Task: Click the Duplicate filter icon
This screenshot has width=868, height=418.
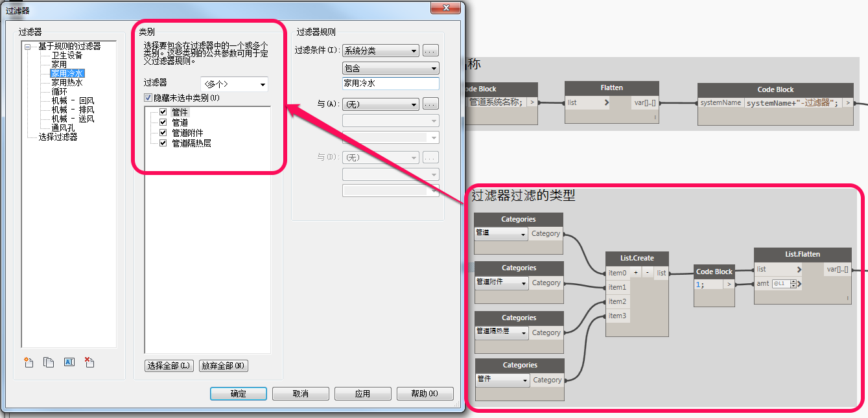Action: click(x=49, y=363)
